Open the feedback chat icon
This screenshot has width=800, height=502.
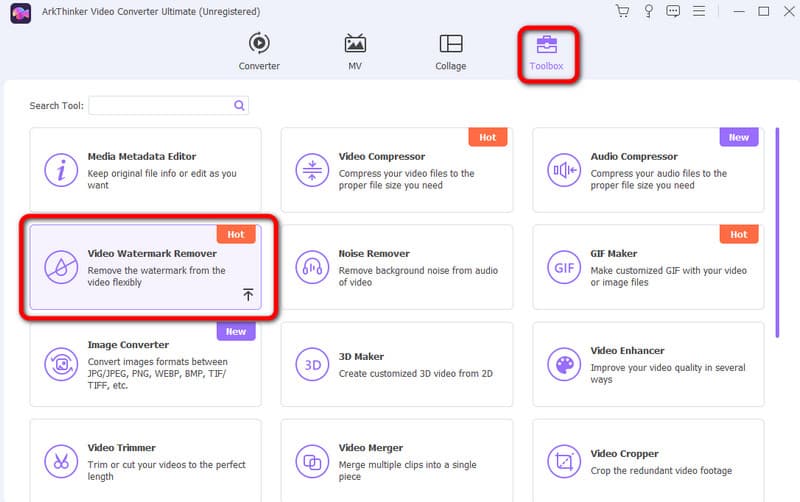[x=673, y=11]
